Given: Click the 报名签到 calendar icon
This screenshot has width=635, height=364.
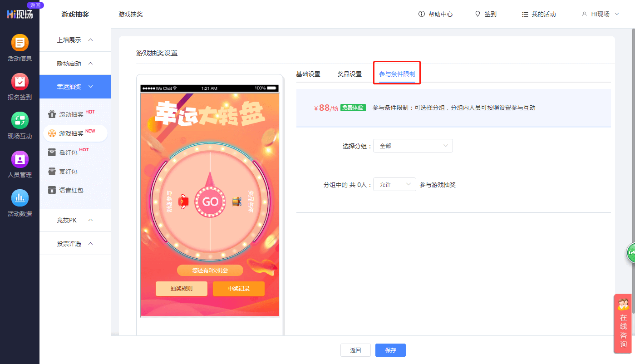Looking at the screenshot, I should (x=20, y=82).
